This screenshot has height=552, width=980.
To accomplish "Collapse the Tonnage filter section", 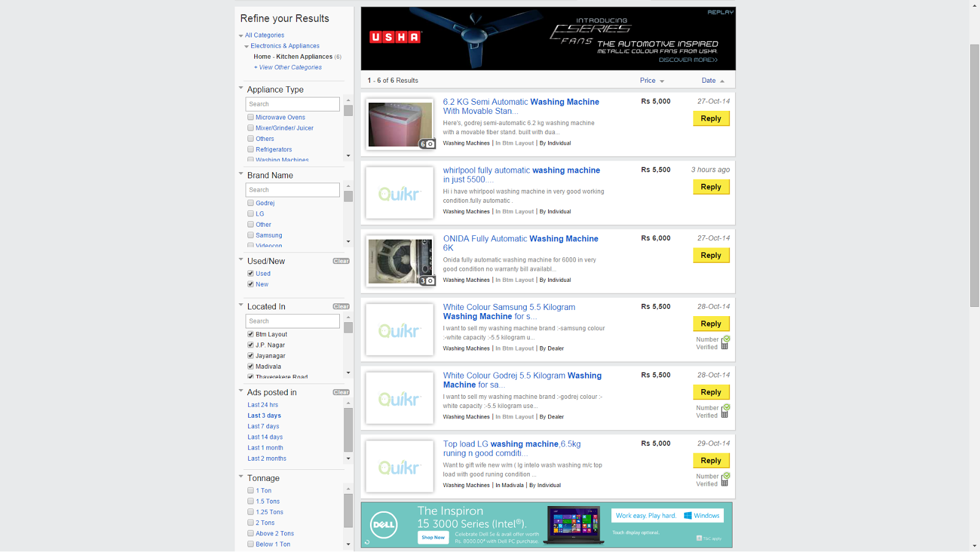I will click(x=241, y=477).
